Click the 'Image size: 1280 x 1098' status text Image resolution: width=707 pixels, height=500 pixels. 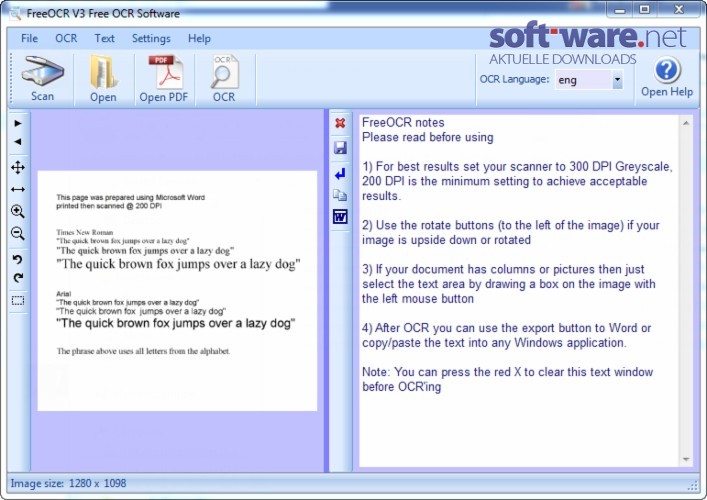pos(69,483)
